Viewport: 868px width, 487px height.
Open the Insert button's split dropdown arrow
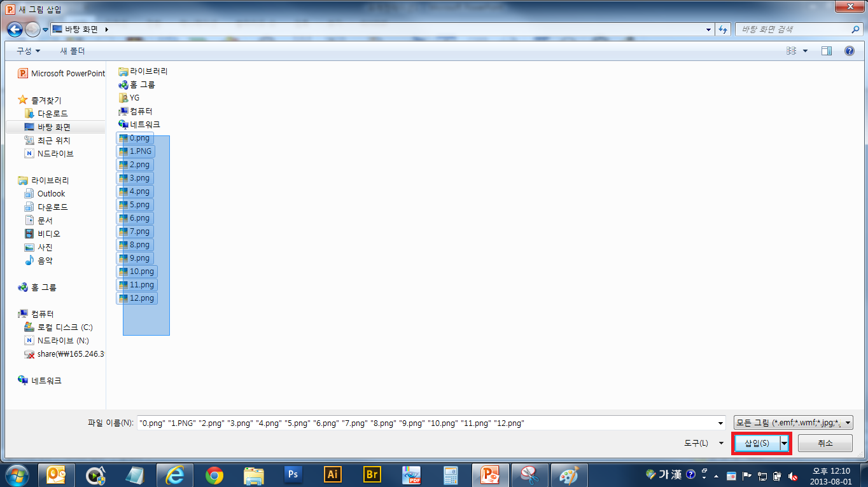click(785, 443)
